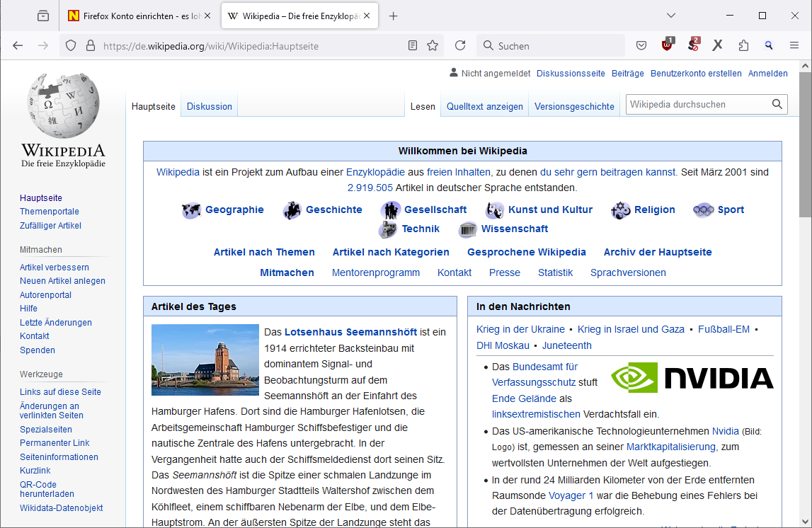Screen dimensions: 812x528
Task: Open Zufälliger Artikel in sidebar
Action: [x=50, y=226]
